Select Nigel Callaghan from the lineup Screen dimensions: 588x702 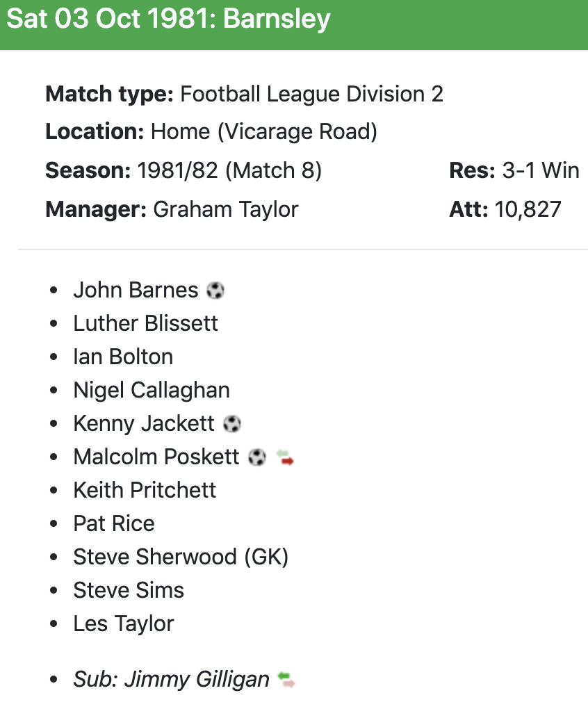tap(152, 390)
